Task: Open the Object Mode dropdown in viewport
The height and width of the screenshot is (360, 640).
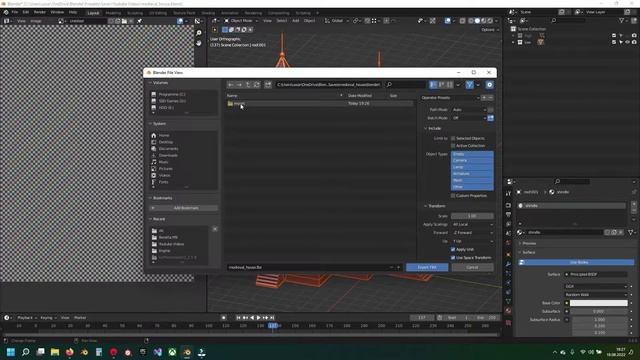Action: pyautogui.click(x=241, y=21)
